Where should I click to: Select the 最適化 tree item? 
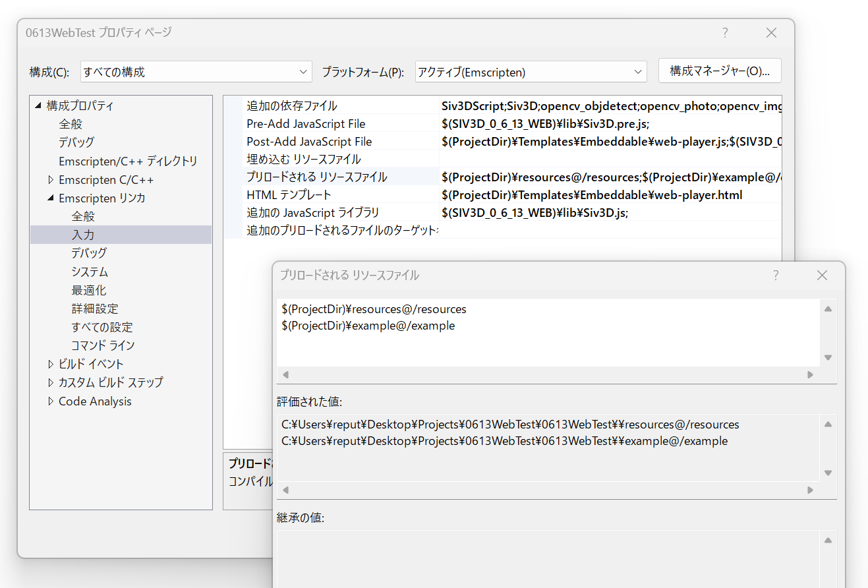coord(89,290)
